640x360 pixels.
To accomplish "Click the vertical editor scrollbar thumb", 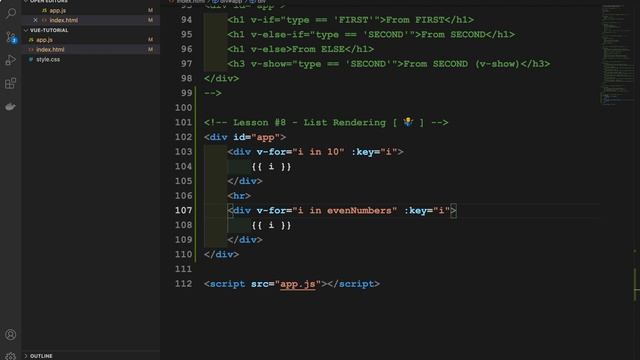I will 636,284.
